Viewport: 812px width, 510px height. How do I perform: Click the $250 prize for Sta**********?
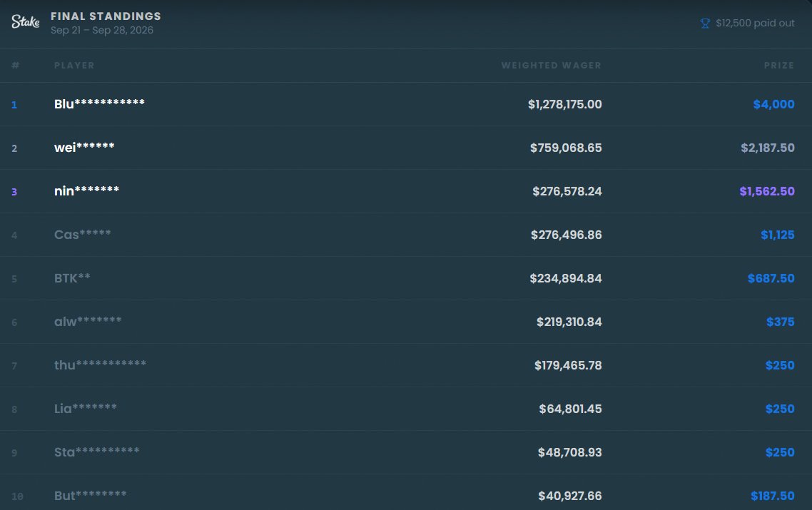(x=780, y=452)
